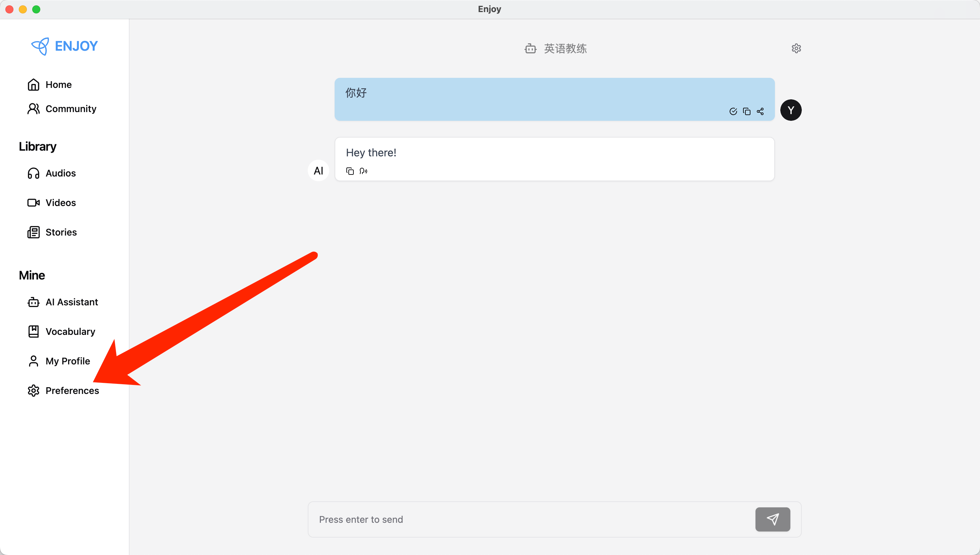The height and width of the screenshot is (555, 980).
Task: Open the Videos library
Action: tap(60, 203)
